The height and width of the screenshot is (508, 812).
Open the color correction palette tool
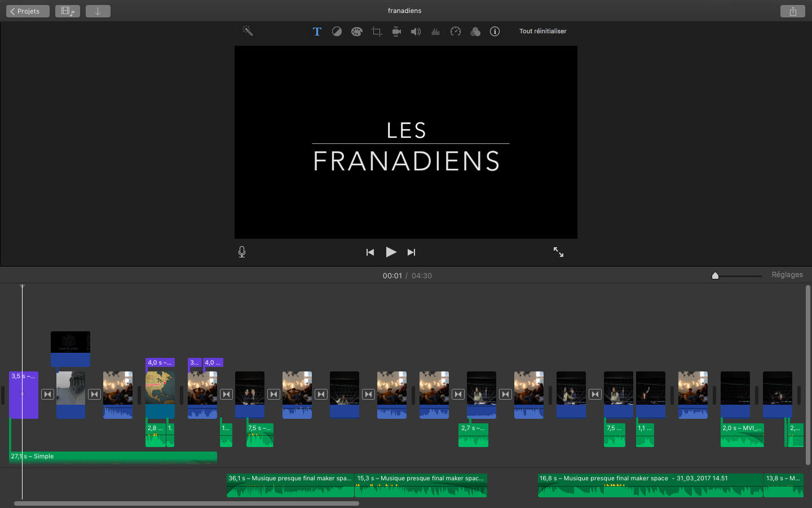(356, 31)
